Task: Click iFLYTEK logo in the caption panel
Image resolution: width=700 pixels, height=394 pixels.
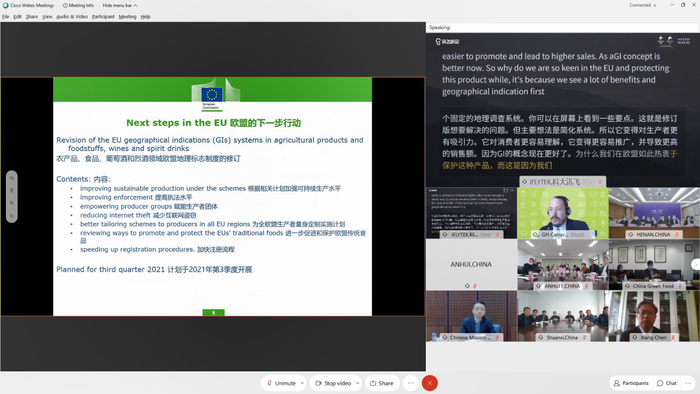Action: (447, 41)
